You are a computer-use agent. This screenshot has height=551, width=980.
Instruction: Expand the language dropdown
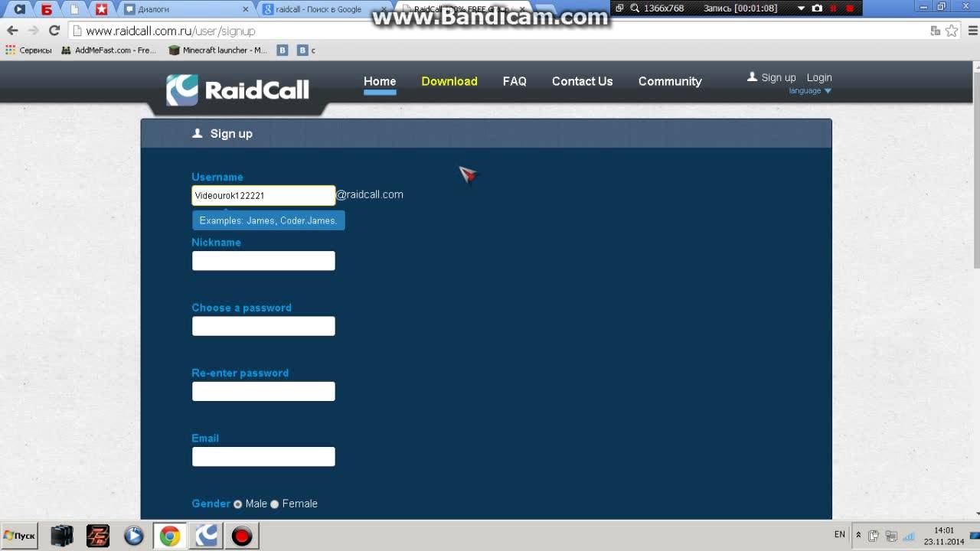tap(810, 90)
